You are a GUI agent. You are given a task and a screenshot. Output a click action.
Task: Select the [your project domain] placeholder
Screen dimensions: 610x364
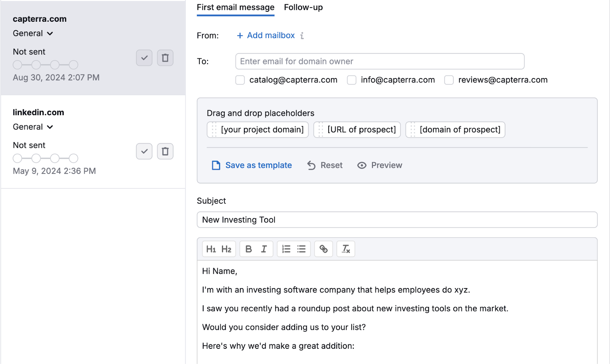click(258, 130)
